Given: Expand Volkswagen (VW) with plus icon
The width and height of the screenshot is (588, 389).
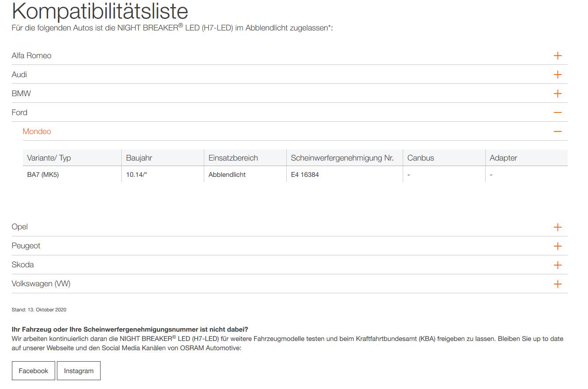Looking at the screenshot, I should (x=558, y=284).
